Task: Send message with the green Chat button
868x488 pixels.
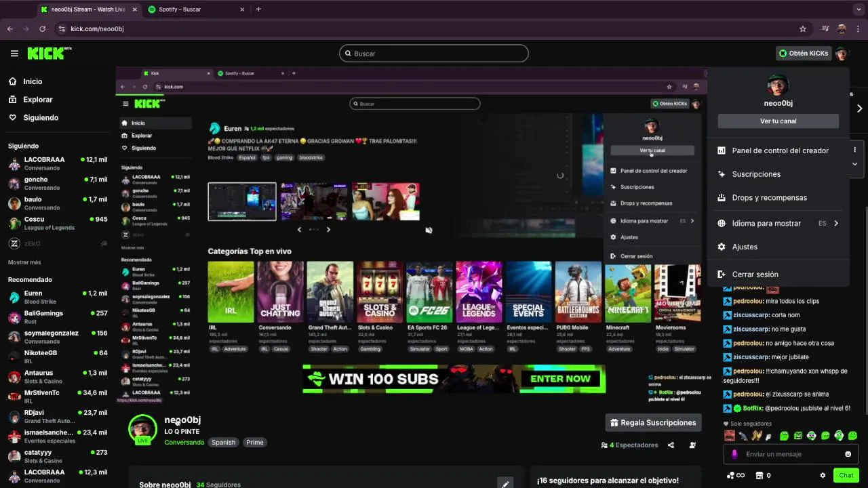Action: (846, 476)
